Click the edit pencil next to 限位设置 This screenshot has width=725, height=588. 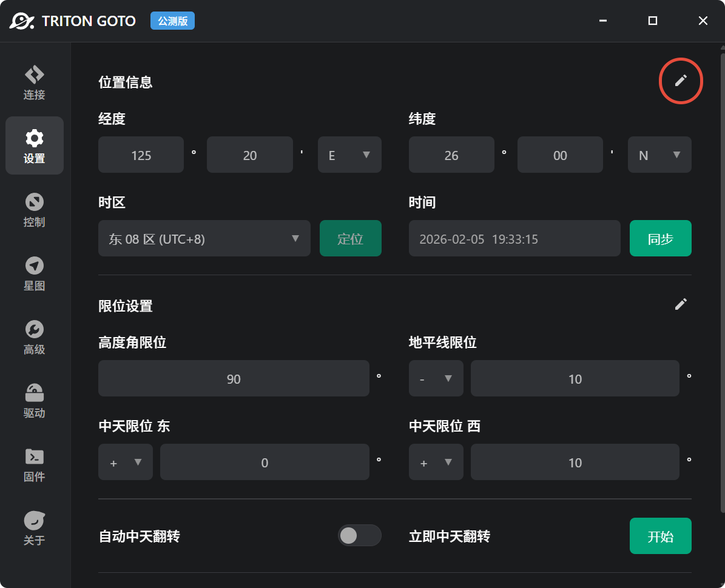[681, 304]
